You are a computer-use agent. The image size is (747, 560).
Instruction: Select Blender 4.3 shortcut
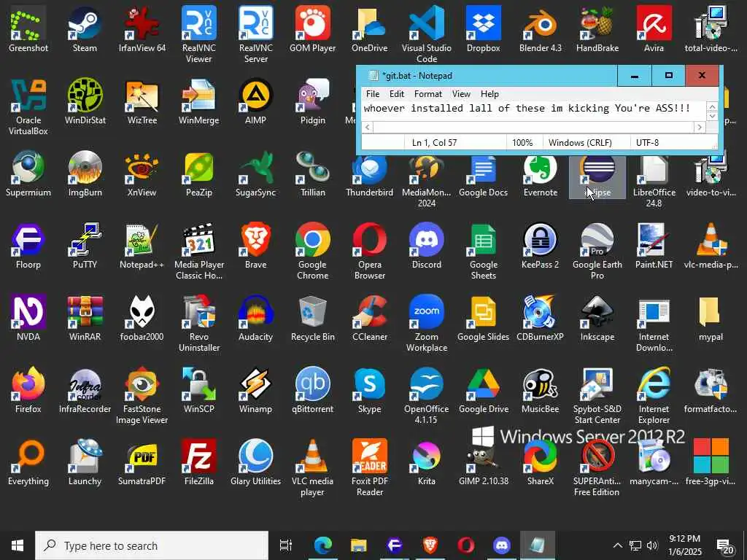541,29
